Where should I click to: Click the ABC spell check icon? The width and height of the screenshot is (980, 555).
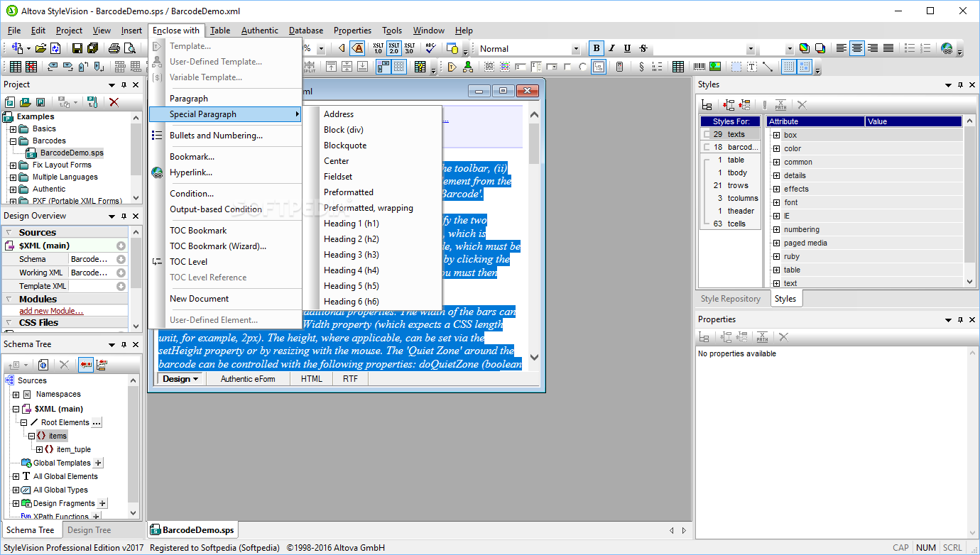point(430,48)
